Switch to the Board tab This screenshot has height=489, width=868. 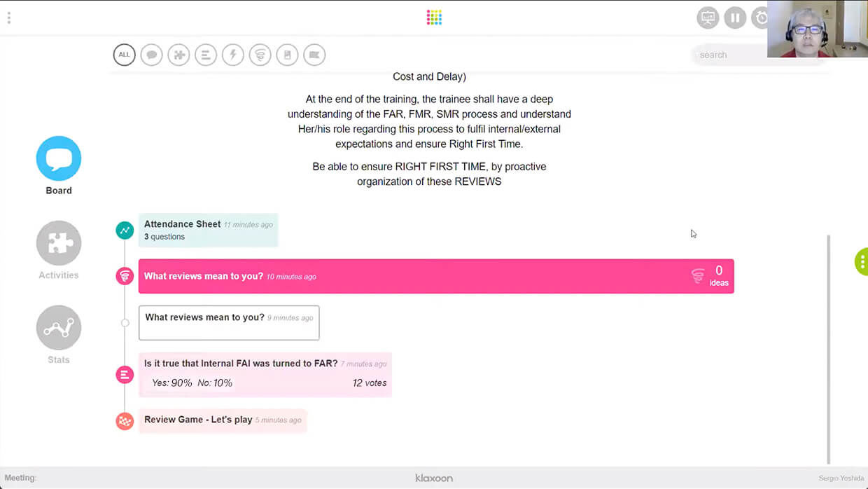(59, 159)
